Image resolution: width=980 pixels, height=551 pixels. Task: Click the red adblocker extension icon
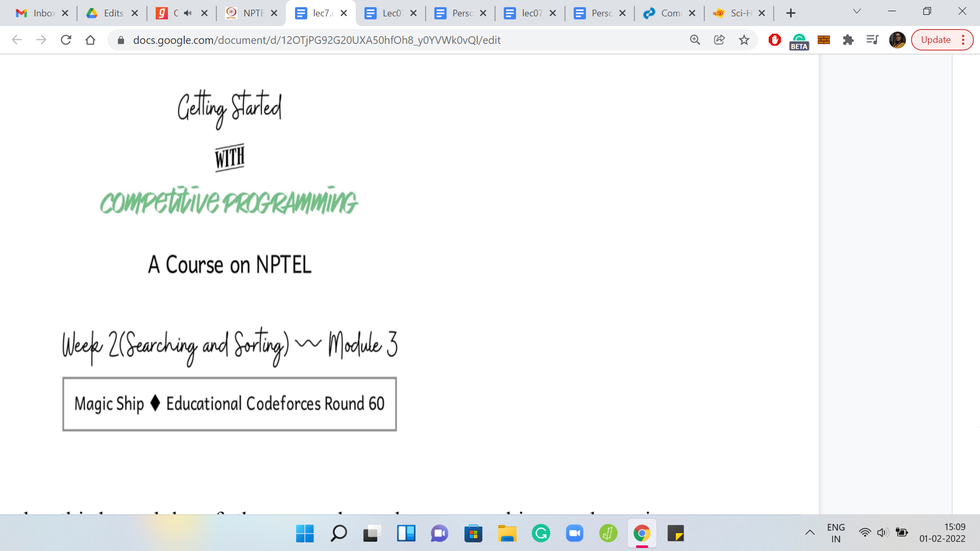[x=774, y=40]
